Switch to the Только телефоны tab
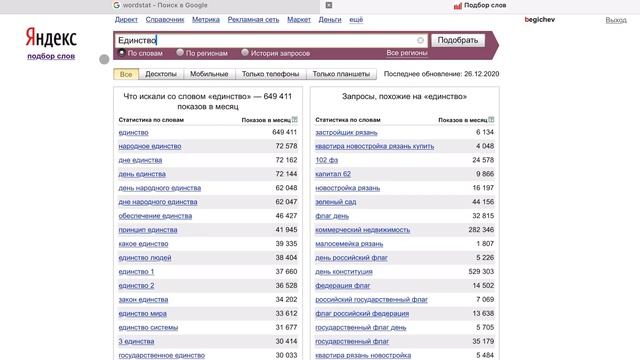The width and height of the screenshot is (640, 360). pyautogui.click(x=271, y=74)
